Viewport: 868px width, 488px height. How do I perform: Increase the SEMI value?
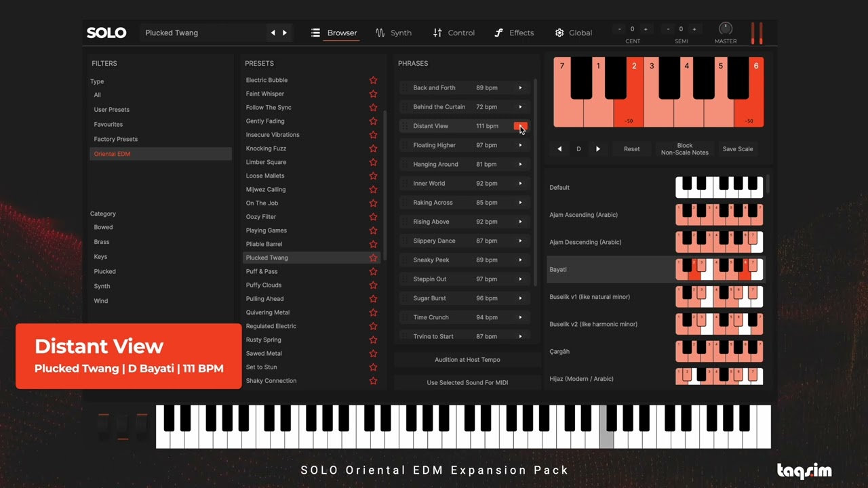[x=694, y=29]
